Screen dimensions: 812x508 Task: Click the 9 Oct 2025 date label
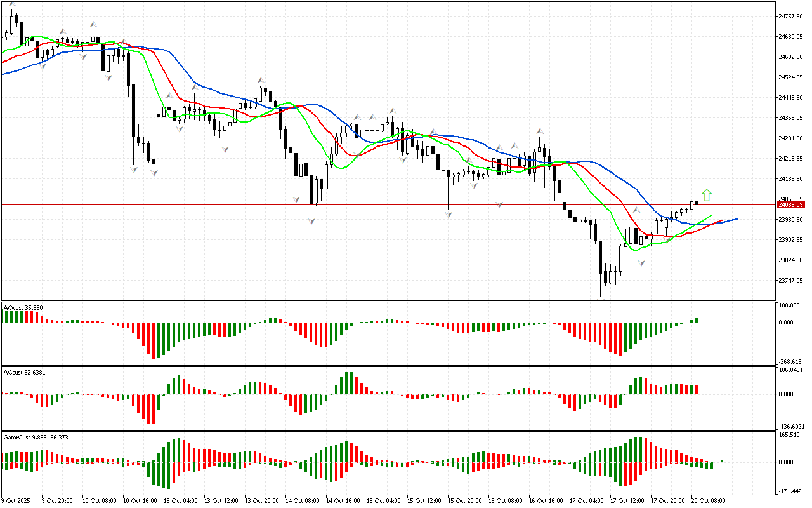[16, 500]
